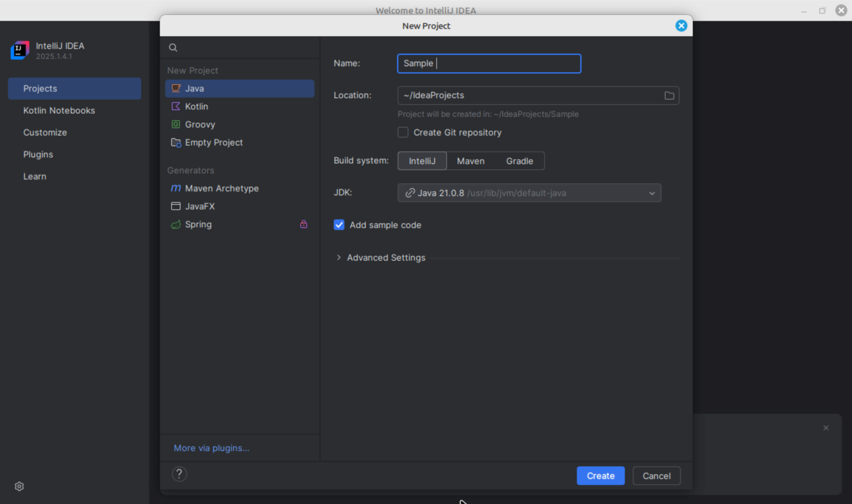Viewport: 852px width, 504px height.
Task: Click the Spring generator lock icon
Action: 304,224
